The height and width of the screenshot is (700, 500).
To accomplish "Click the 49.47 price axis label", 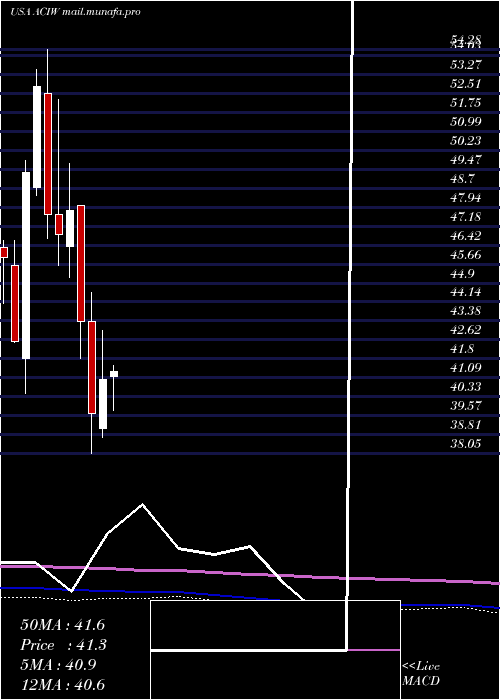I will pos(466,159).
